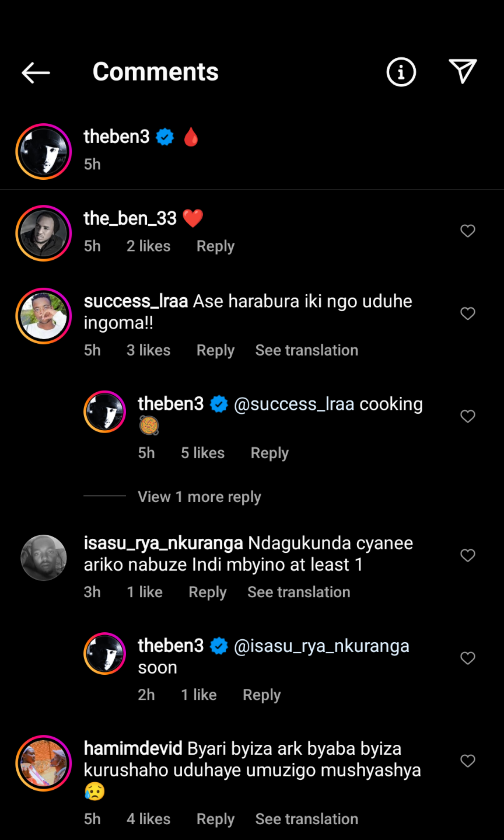The width and height of the screenshot is (504, 840).
Task: Expand "View 1 more reply"
Action: pyautogui.click(x=199, y=497)
